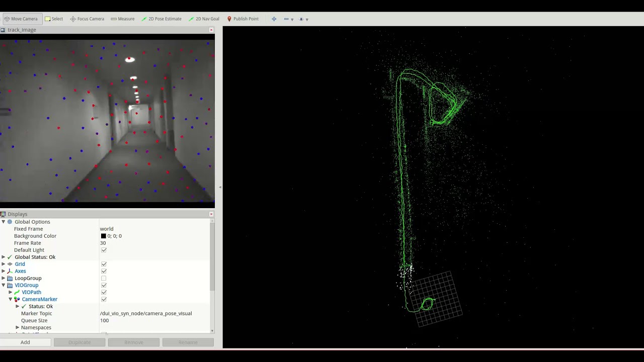The height and width of the screenshot is (362, 644).
Task: Select the Background Color label
Action: point(35,236)
